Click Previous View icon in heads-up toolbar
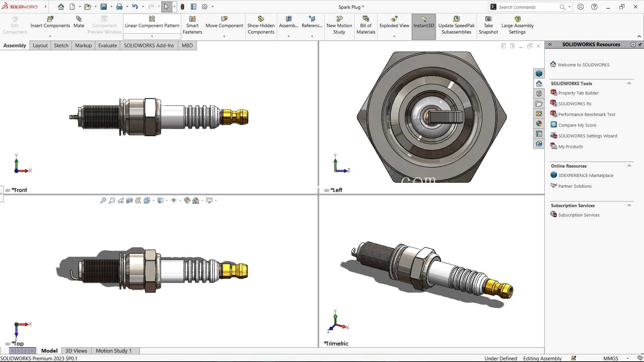This screenshot has height=362, width=644. (x=121, y=200)
